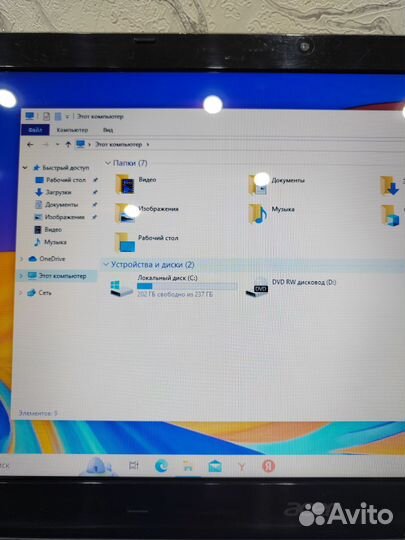405x540 pixels.
Task: Toggle pin next to Загрузки
Action: (95, 193)
